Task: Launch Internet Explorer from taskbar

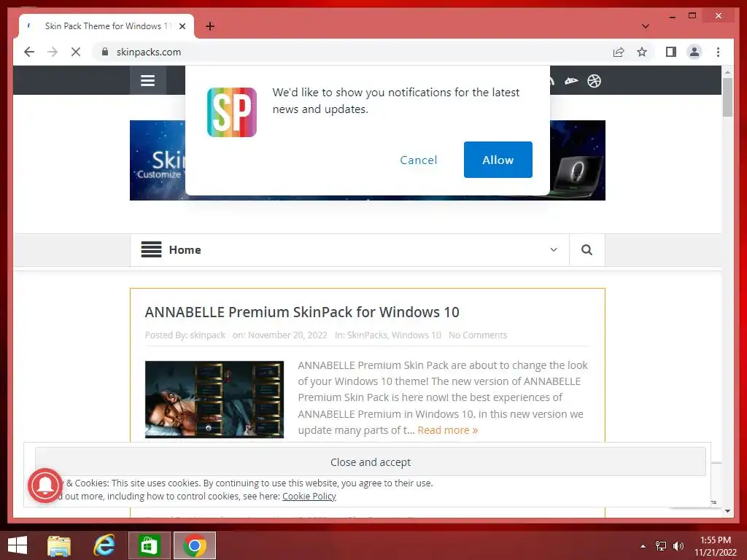Action: pos(104,545)
